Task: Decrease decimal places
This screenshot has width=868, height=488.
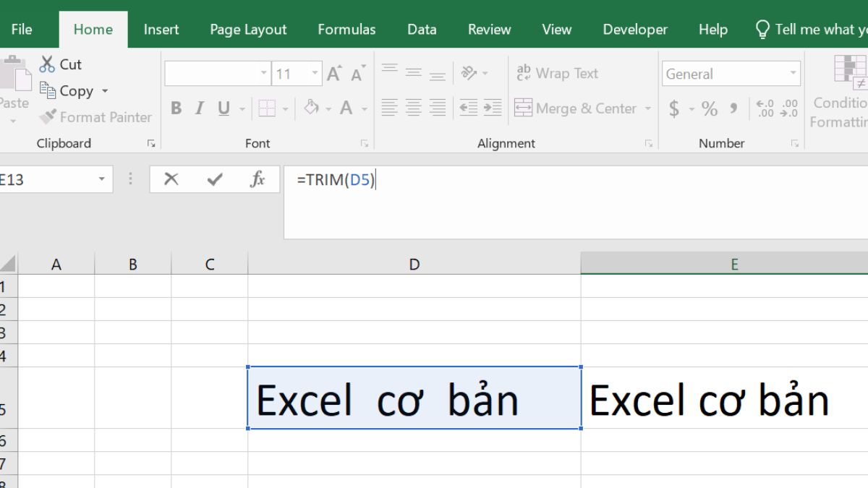Action: point(790,108)
